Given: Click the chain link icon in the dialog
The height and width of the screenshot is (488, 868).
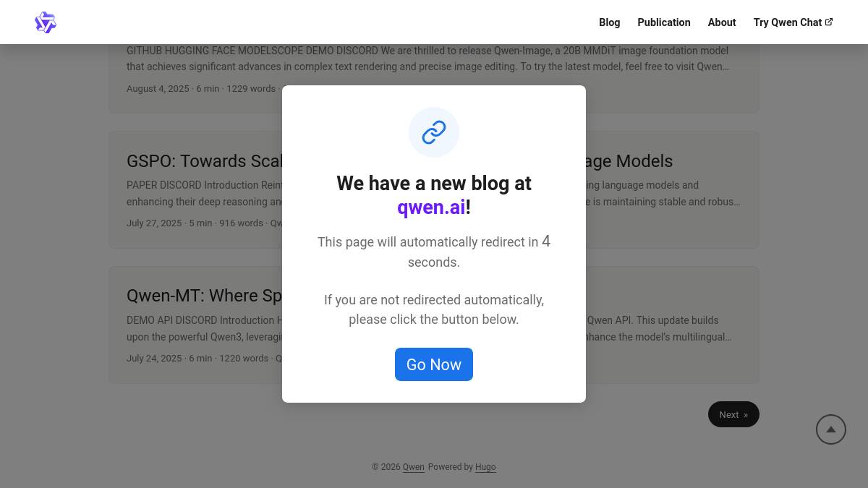Looking at the screenshot, I should [x=434, y=132].
